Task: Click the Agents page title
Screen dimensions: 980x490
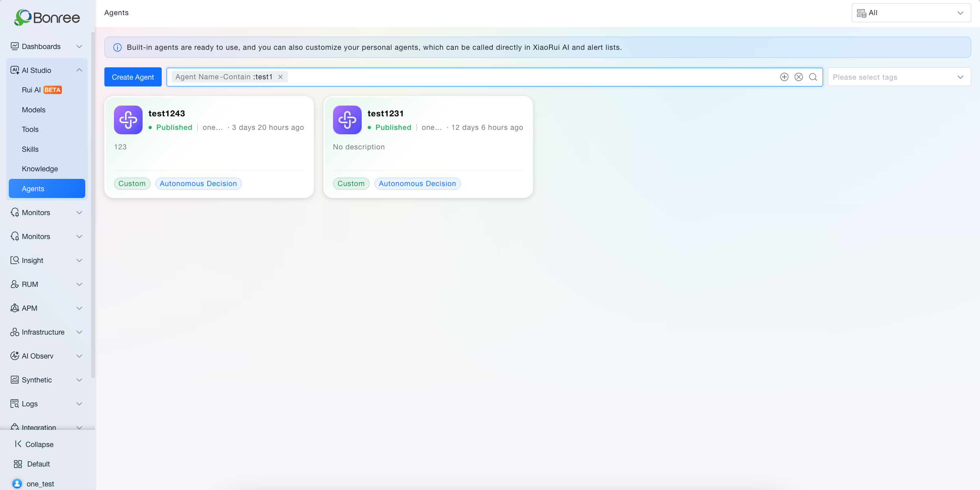Action: click(x=116, y=13)
